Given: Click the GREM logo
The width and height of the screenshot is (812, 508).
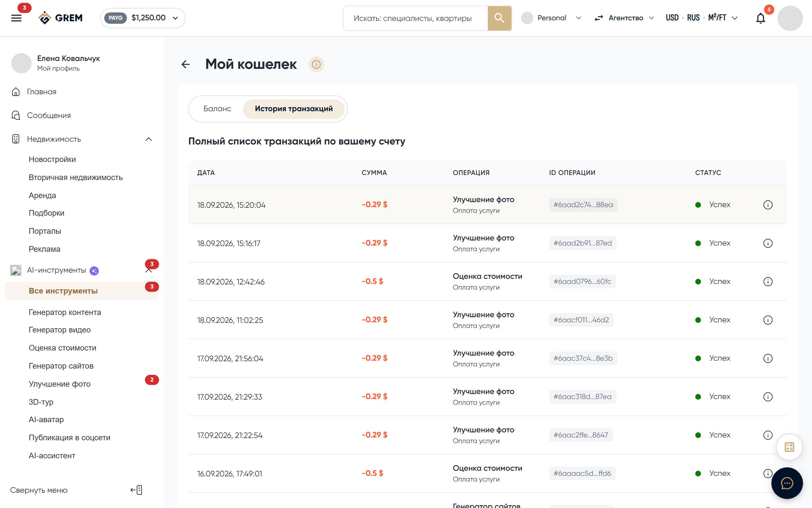Looking at the screenshot, I should (x=60, y=18).
